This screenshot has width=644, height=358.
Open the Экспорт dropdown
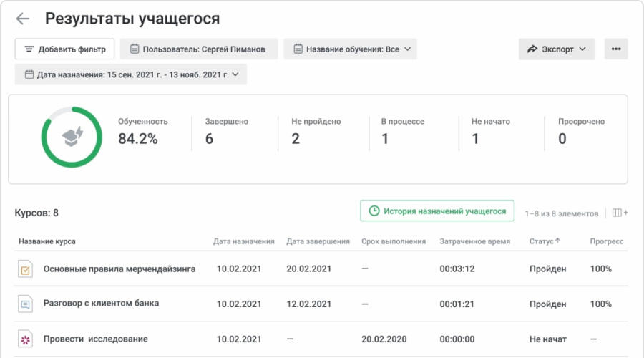(557, 49)
